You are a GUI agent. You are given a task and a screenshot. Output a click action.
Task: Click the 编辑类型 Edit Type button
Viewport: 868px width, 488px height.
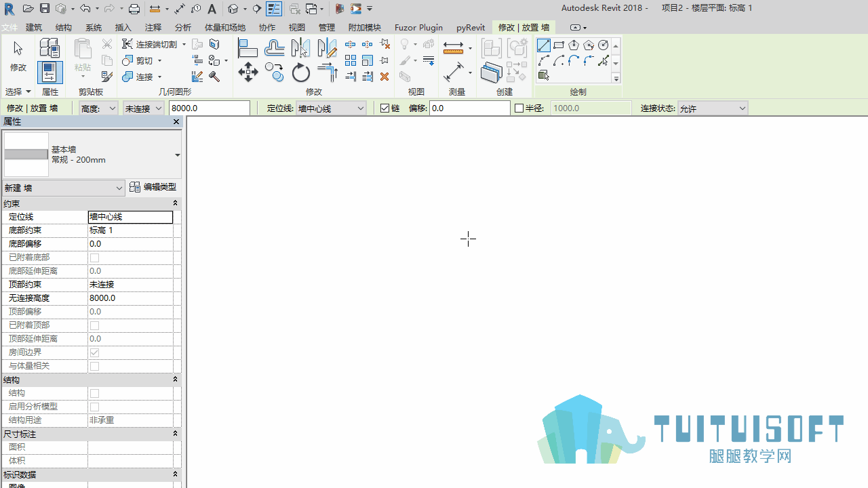point(154,187)
